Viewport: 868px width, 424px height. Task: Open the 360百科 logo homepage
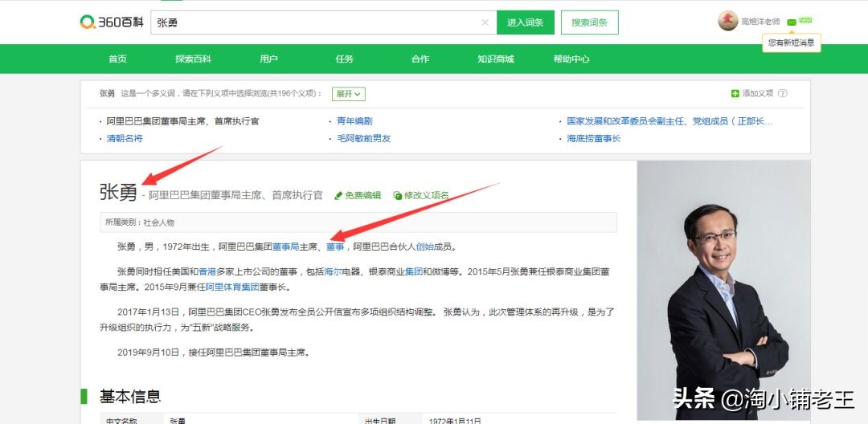pyautogui.click(x=112, y=22)
